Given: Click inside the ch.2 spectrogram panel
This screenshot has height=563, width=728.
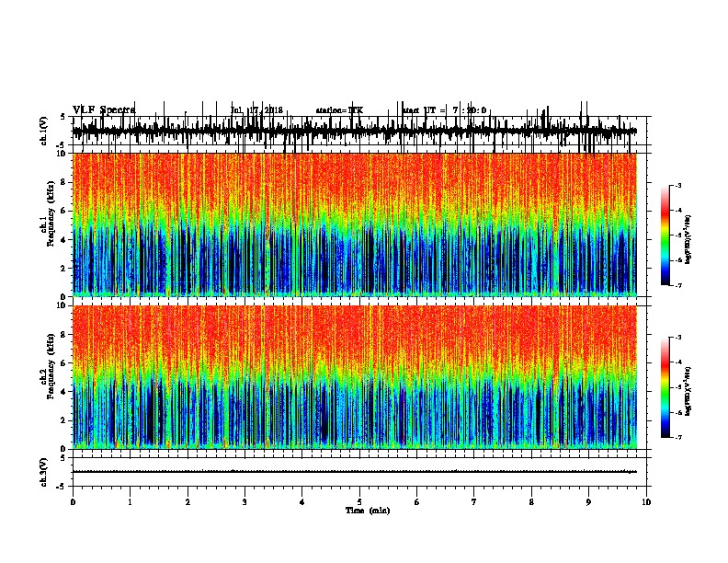Looking at the screenshot, I should [x=355, y=377].
